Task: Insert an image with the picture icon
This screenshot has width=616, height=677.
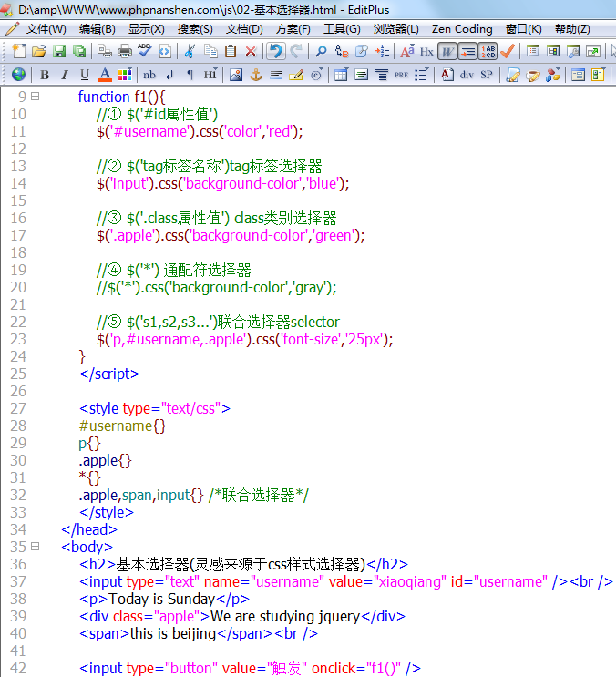Action: pos(236,75)
